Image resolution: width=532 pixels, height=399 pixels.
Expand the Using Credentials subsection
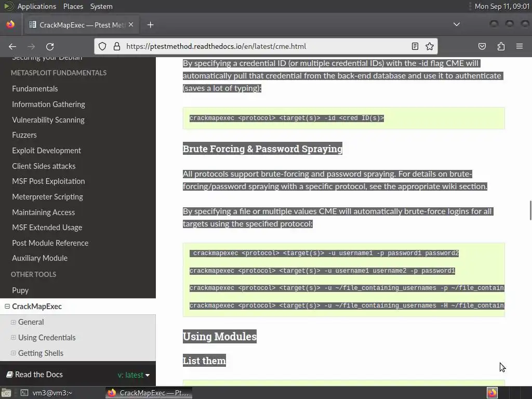pos(13,338)
